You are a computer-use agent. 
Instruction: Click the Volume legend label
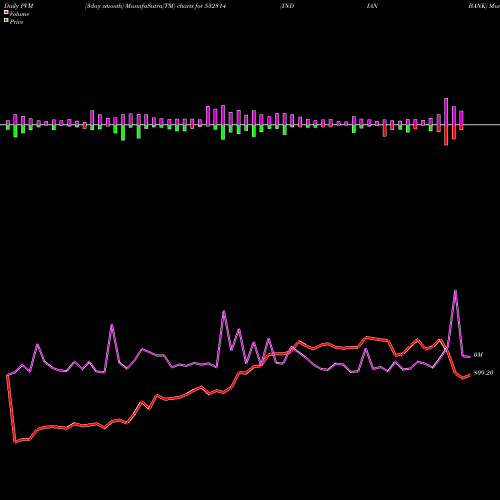[19, 14]
